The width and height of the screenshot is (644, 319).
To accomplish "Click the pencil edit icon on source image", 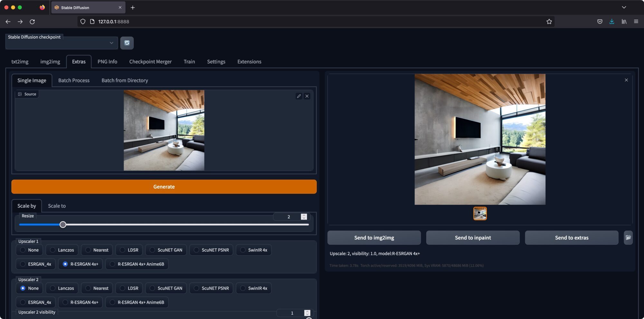I will (x=299, y=96).
